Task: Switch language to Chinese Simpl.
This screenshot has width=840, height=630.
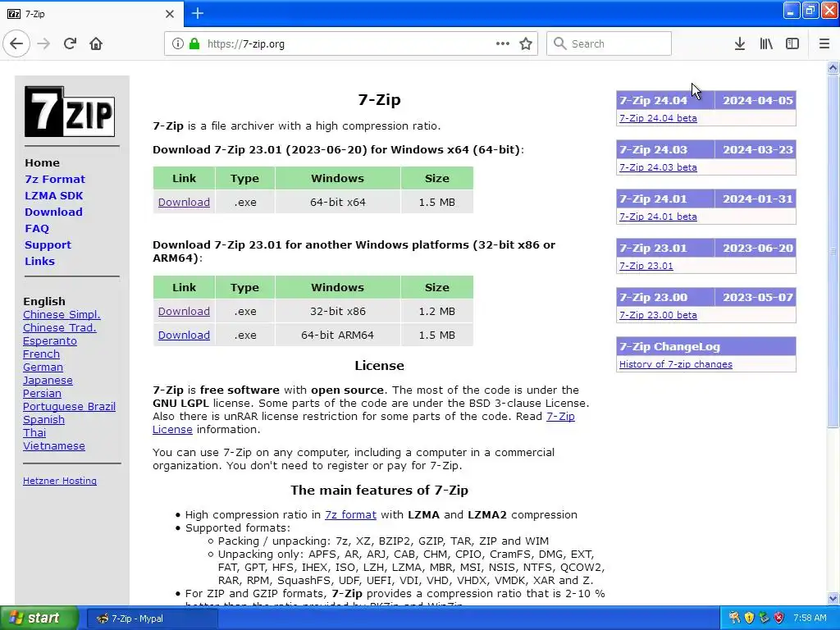Action: (x=62, y=314)
